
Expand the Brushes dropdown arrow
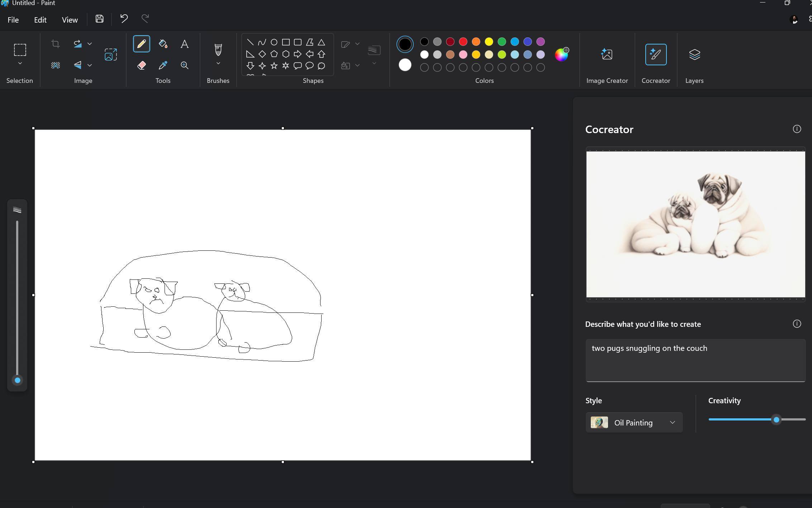218,64
